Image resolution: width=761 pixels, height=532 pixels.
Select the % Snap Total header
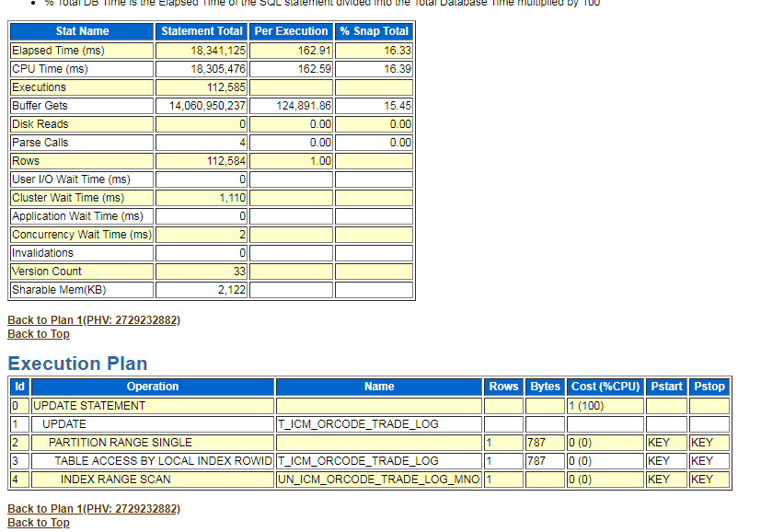[375, 31]
